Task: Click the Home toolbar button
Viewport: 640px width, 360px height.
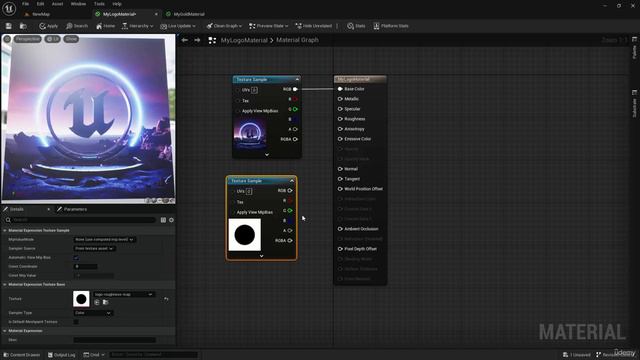Action: (105, 26)
